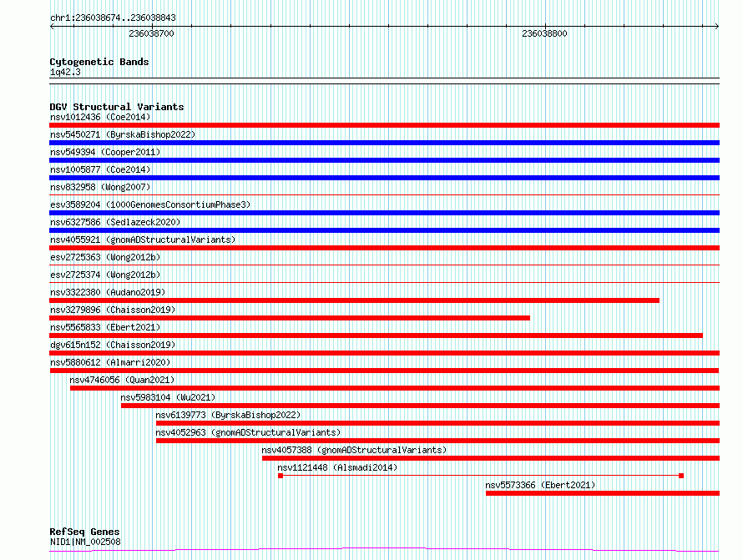Select nsv3322380 (Audano2019) variant label
This screenshot has height=560, width=743.
(108, 292)
